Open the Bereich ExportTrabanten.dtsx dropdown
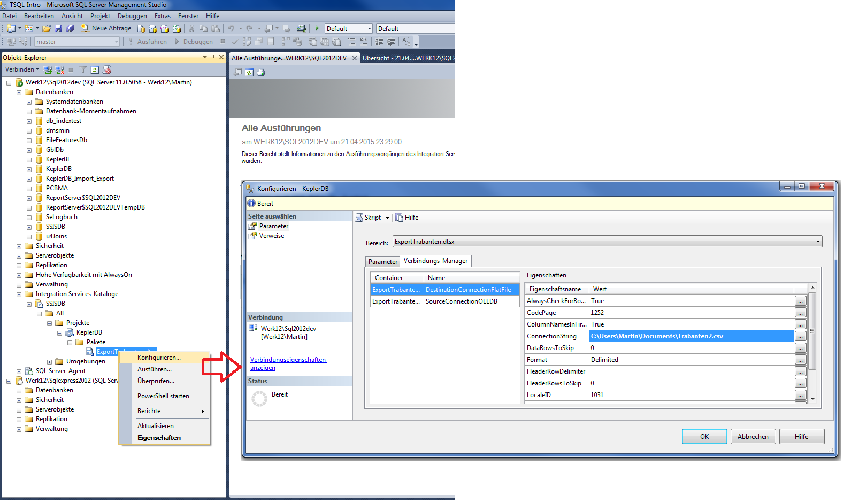844x504 pixels. coord(818,242)
